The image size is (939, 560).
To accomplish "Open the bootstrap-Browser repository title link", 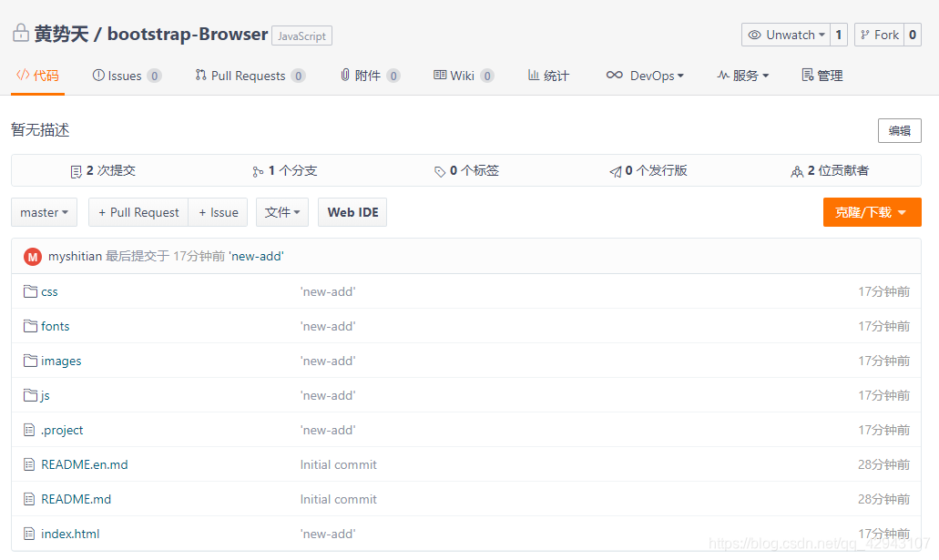I will click(188, 34).
